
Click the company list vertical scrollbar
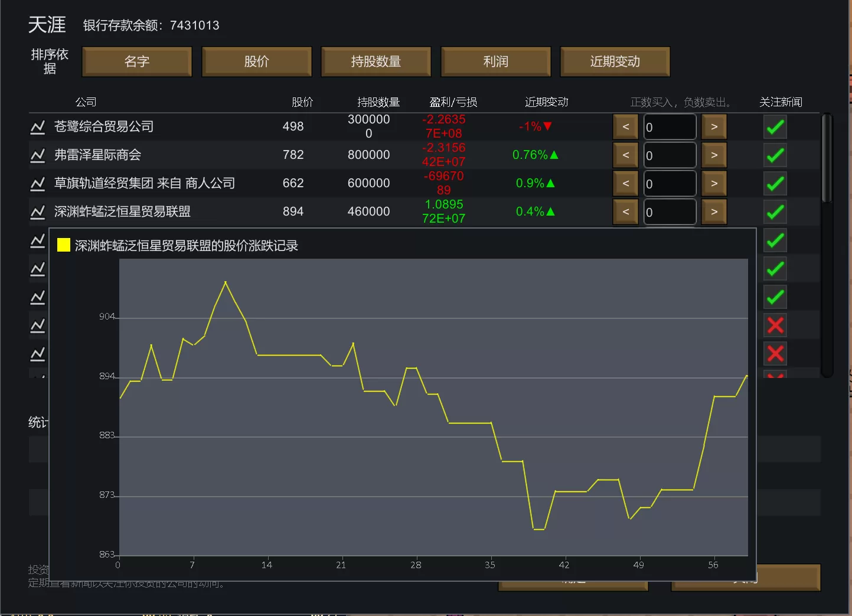tap(827, 159)
